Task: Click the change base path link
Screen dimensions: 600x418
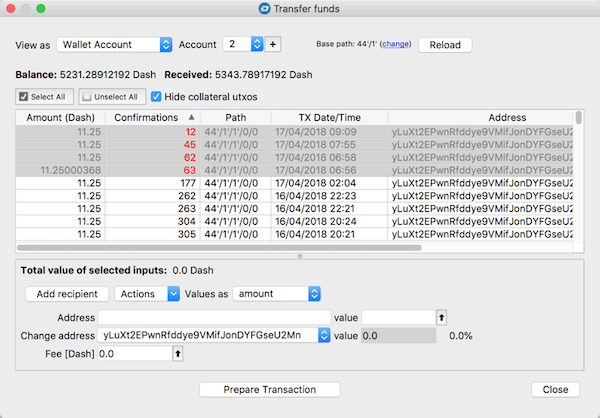Action: tap(395, 44)
